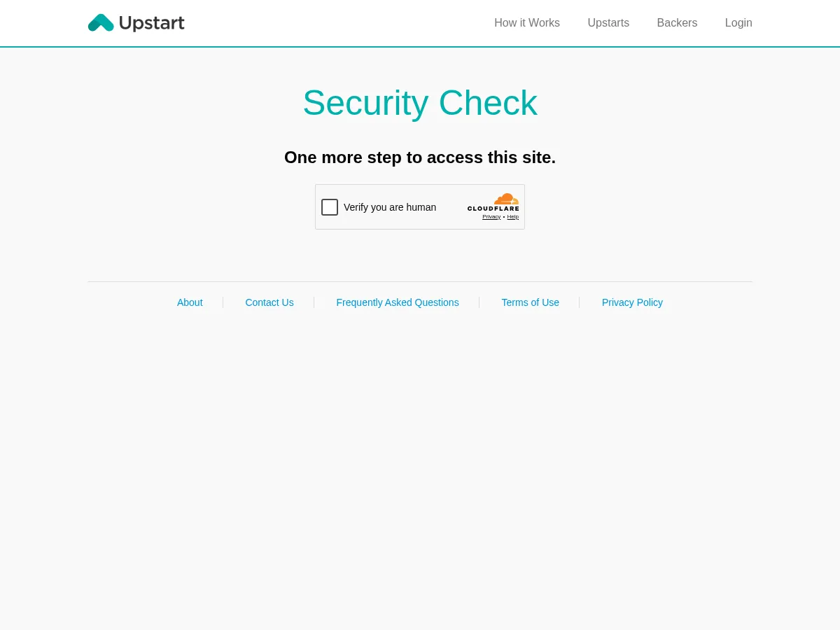
Task: Click the Cloudflare Help link
Action: click(x=512, y=216)
